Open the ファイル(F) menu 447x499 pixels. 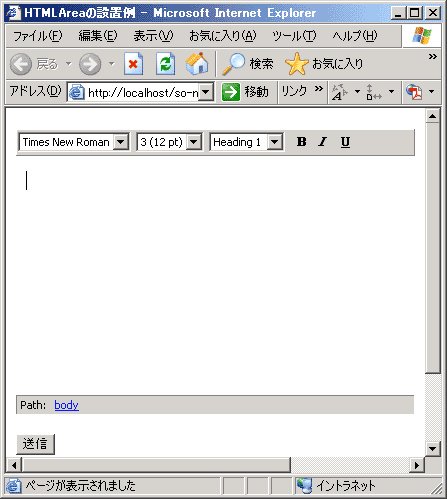[38, 36]
